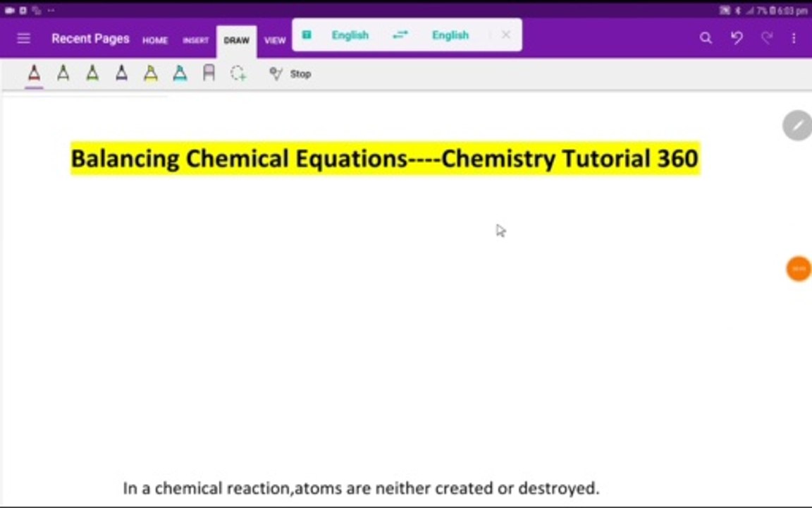Swap translation languages with arrows icon
The height and width of the screenshot is (508, 812).
tap(400, 35)
